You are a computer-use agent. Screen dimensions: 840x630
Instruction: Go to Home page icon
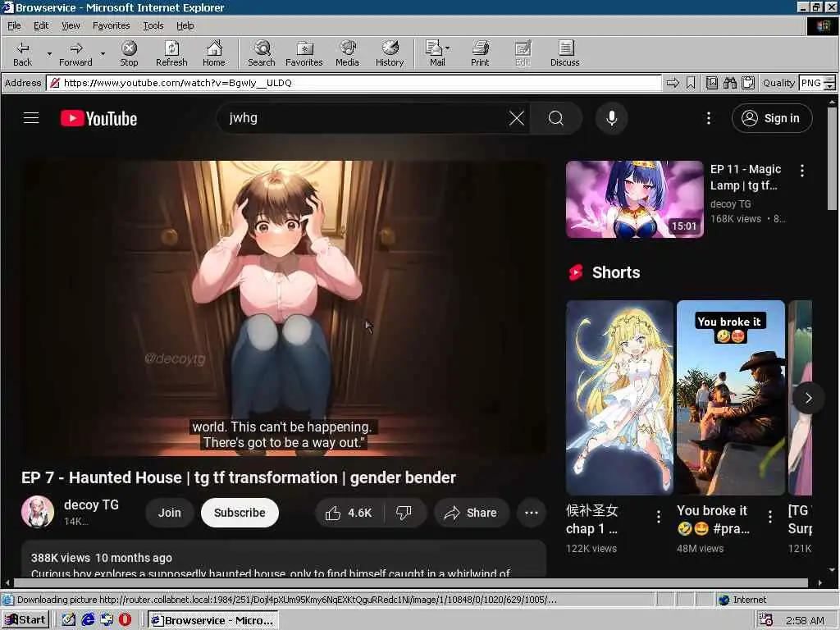tap(214, 53)
